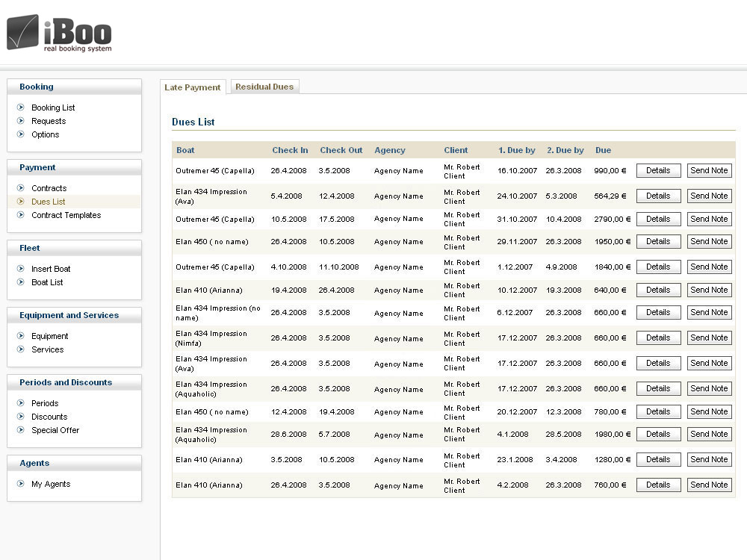
Task: Click the highlighted icon next to Dues List
Action: click(21, 202)
